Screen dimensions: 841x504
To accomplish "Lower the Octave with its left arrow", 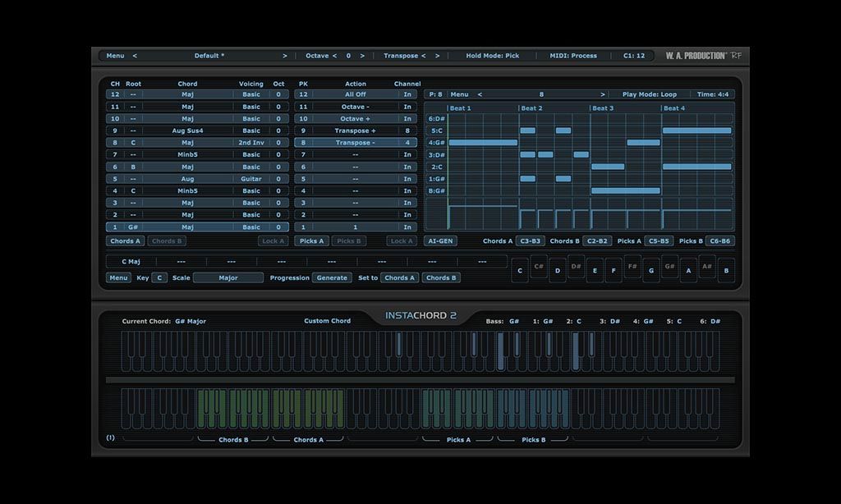I will pos(335,56).
